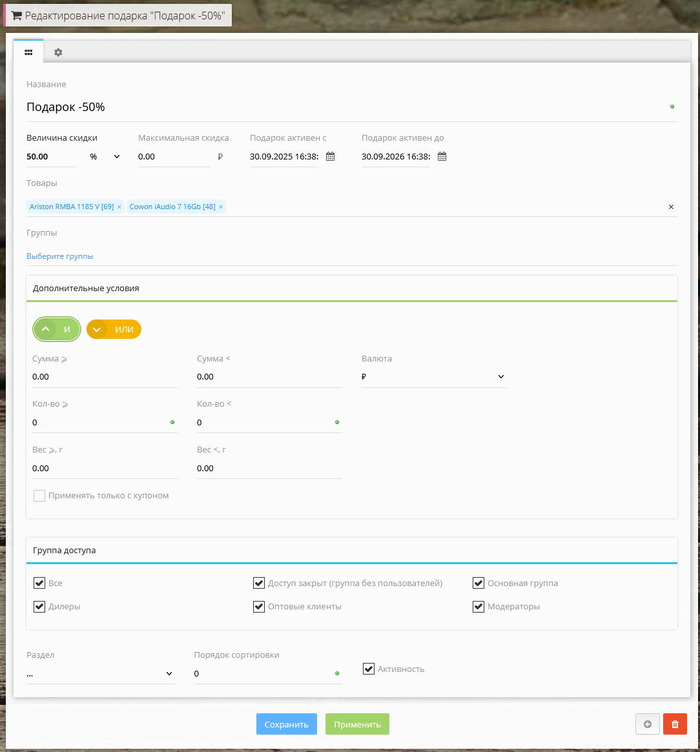Open the Раздел dropdown
The height and width of the screenshot is (752, 700).
pos(100,674)
